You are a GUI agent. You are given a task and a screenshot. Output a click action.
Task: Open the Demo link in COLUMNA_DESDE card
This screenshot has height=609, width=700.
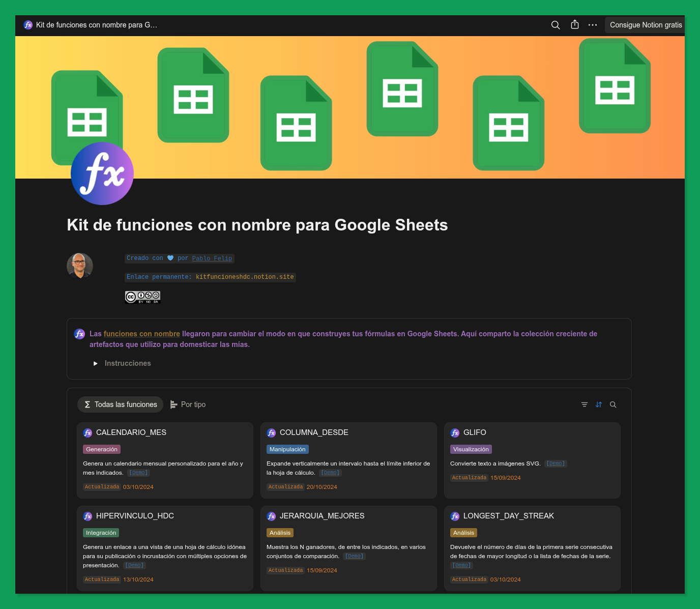coord(330,473)
